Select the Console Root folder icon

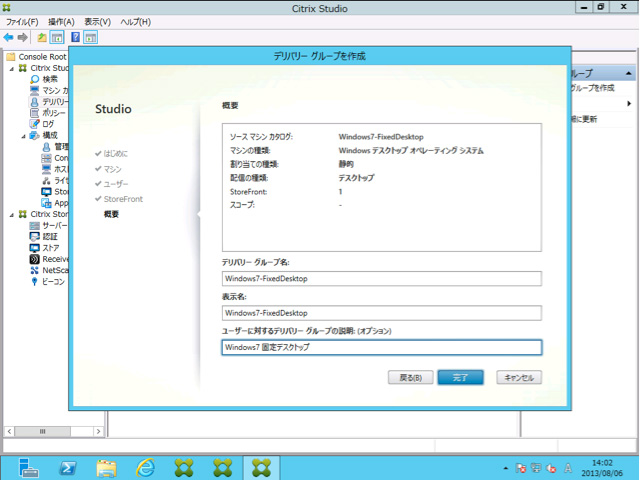tap(11, 57)
